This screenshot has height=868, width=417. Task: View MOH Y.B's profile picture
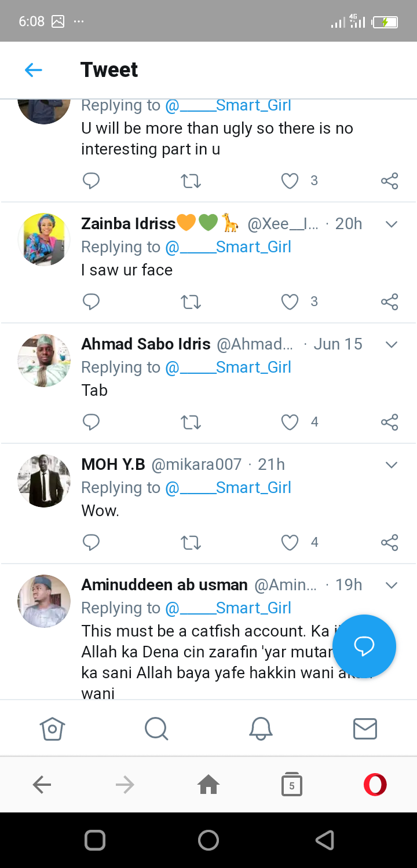44,481
